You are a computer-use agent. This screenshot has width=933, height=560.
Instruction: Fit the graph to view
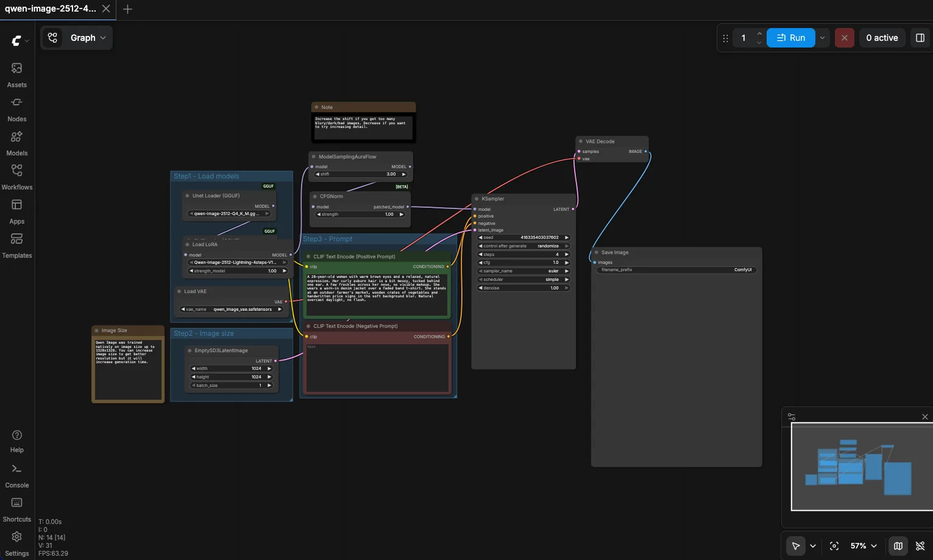(834, 546)
